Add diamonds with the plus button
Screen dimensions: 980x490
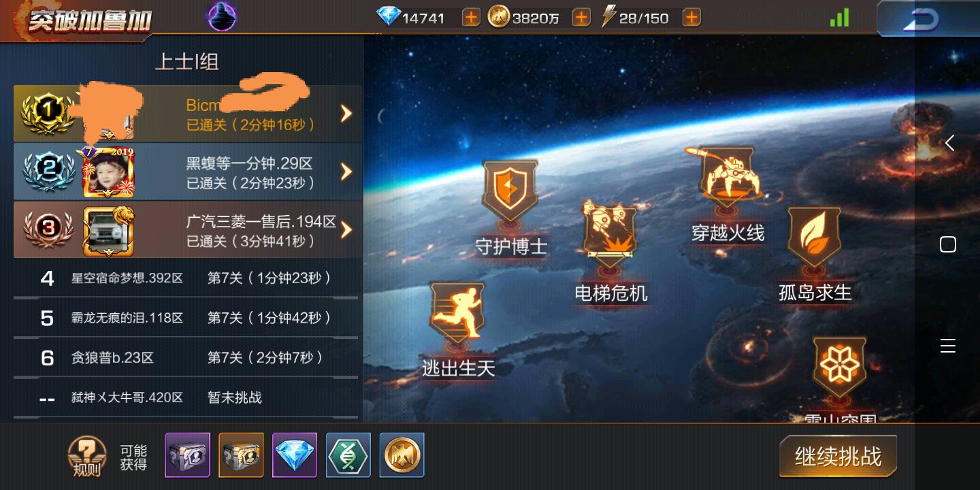[x=471, y=18]
